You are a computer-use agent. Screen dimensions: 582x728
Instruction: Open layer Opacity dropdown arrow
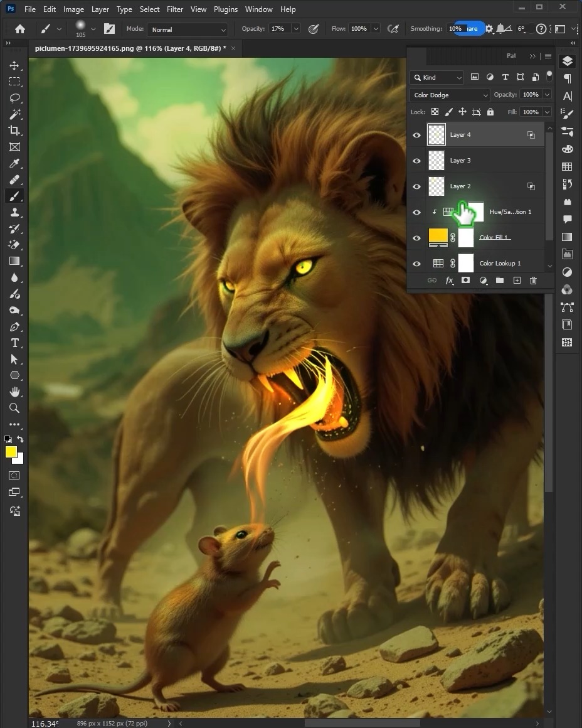click(547, 94)
